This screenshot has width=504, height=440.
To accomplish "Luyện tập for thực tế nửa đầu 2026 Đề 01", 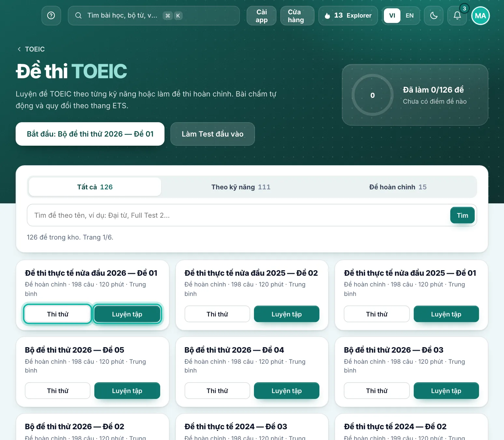I will click(127, 314).
